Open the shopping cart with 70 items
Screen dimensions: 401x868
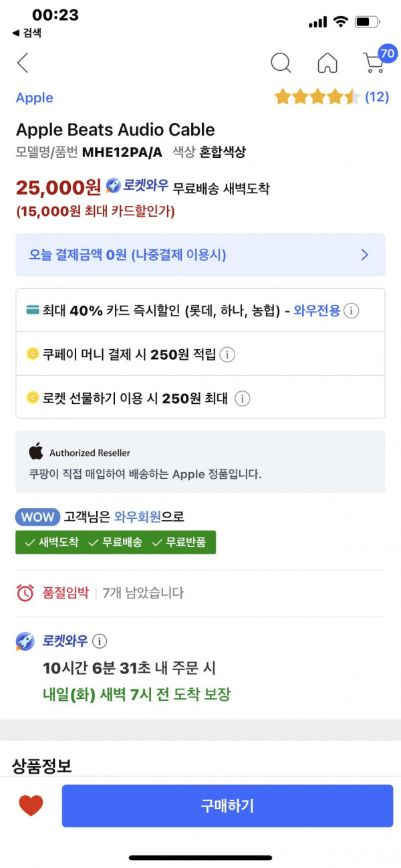tap(376, 61)
